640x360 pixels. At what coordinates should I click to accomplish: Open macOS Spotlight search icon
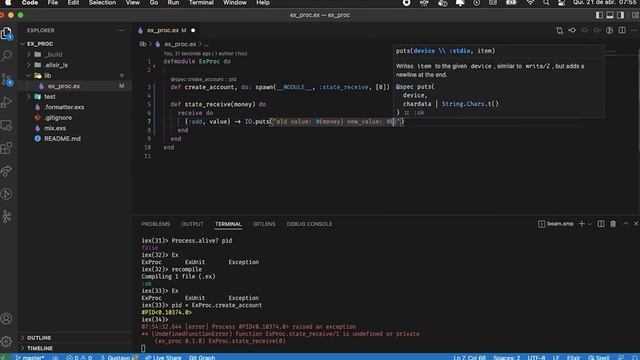coord(546,3)
